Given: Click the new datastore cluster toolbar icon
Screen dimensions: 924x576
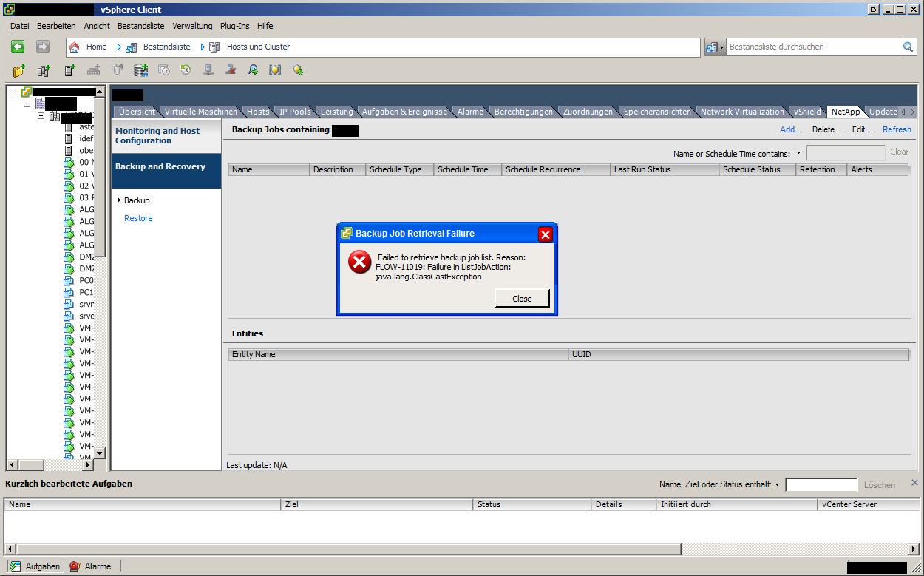Looking at the screenshot, I should 140,70.
